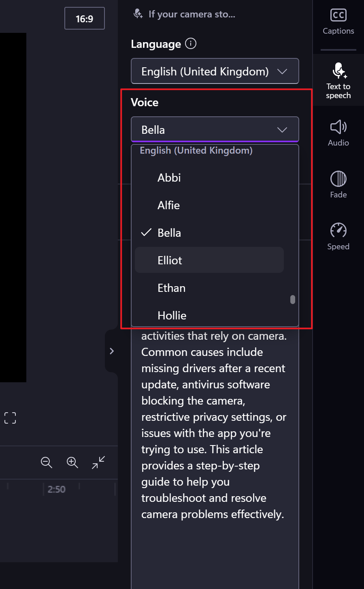Click the voice list scrollbar thumb

click(293, 300)
